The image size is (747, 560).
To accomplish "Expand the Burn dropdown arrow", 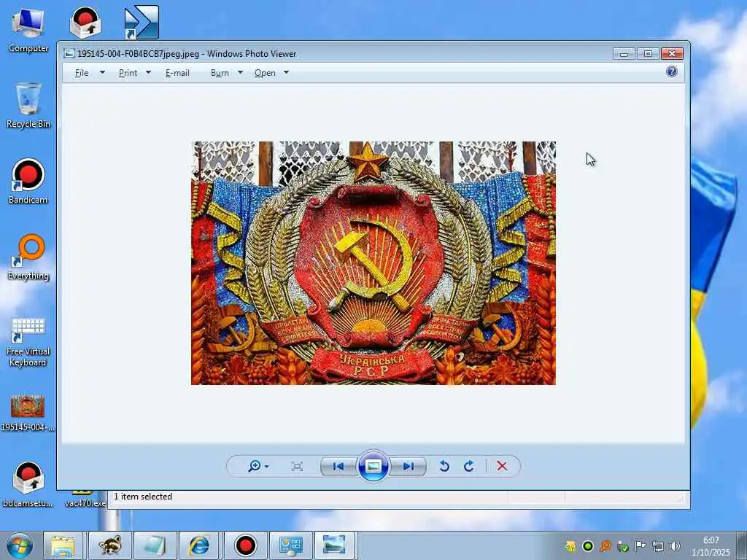I will 240,73.
